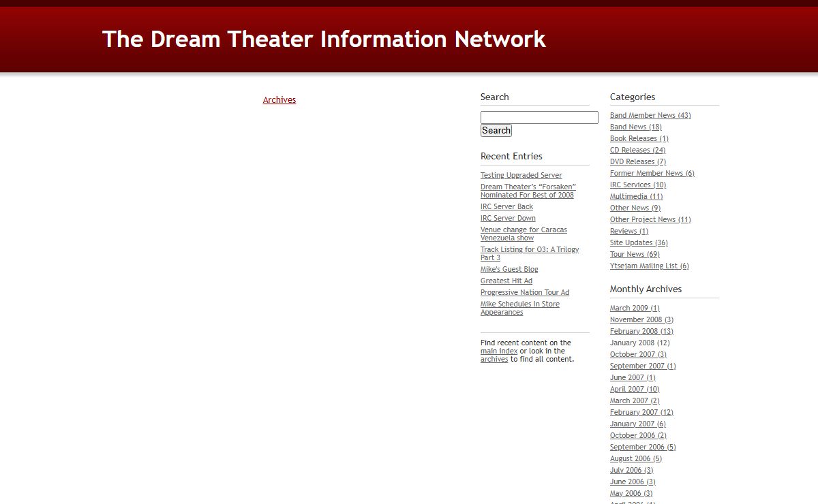The height and width of the screenshot is (504, 818).
Task: Open Testing Upgraded Server entry
Action: tap(521, 175)
